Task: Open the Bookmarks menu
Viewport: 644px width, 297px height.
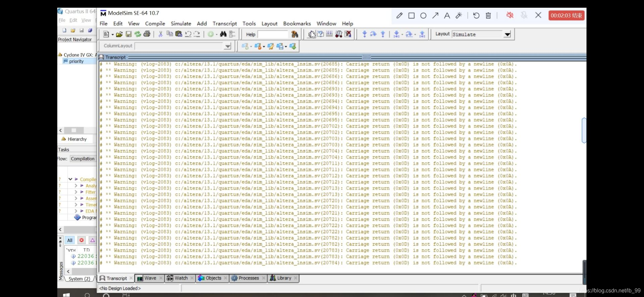Action: [x=297, y=23]
